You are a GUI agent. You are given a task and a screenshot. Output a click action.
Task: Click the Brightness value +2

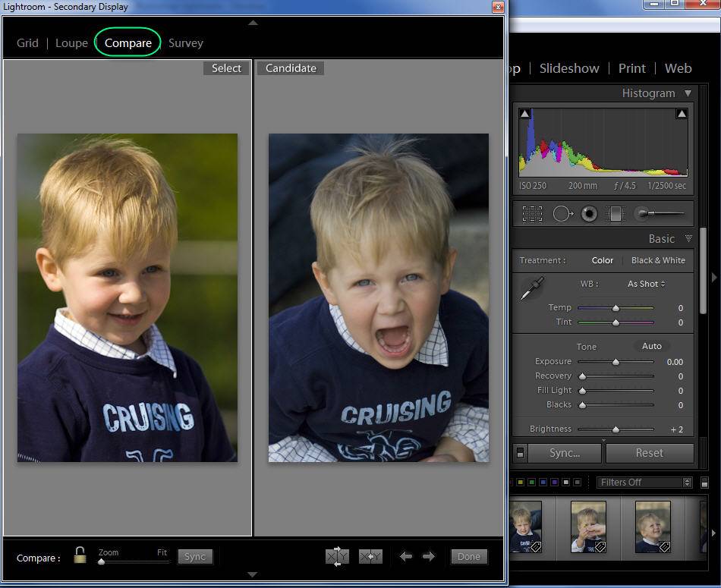click(676, 429)
